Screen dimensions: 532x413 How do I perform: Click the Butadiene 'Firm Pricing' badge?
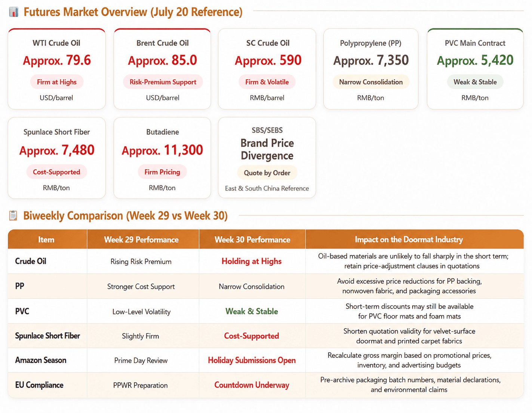pyautogui.click(x=162, y=172)
